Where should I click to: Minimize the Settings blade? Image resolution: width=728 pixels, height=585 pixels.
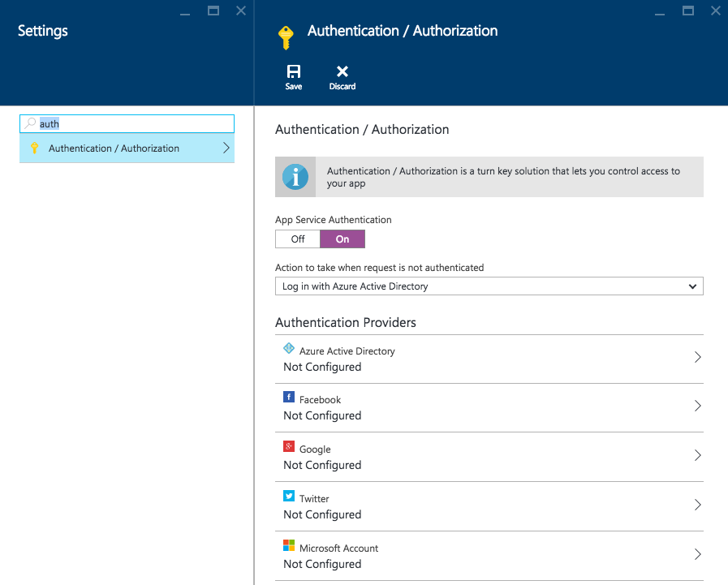tap(185, 15)
